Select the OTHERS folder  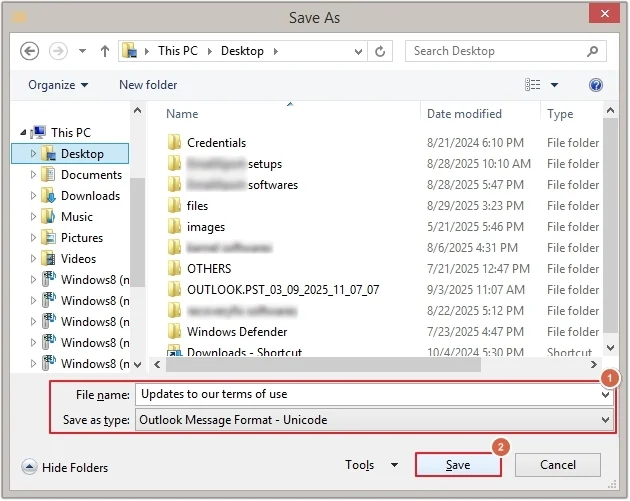pos(209,268)
